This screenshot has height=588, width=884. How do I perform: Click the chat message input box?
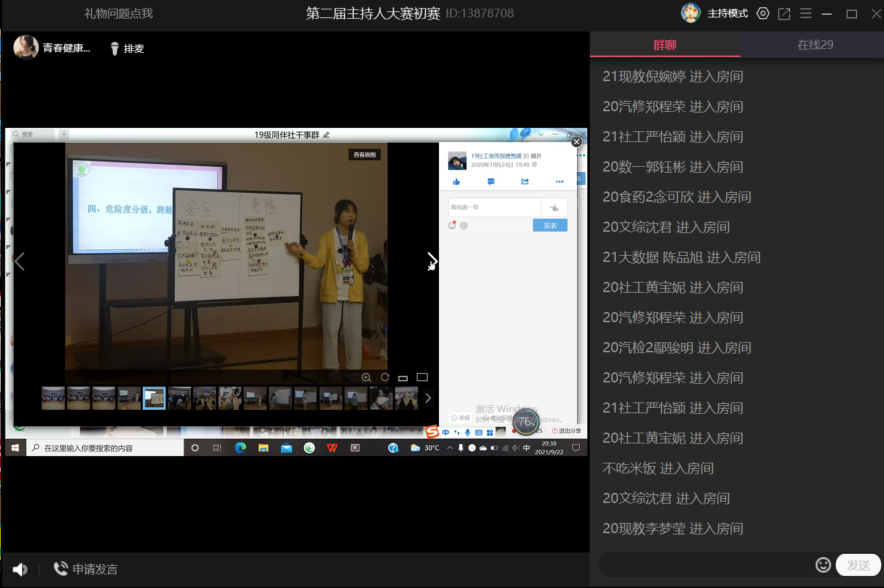[x=704, y=565]
